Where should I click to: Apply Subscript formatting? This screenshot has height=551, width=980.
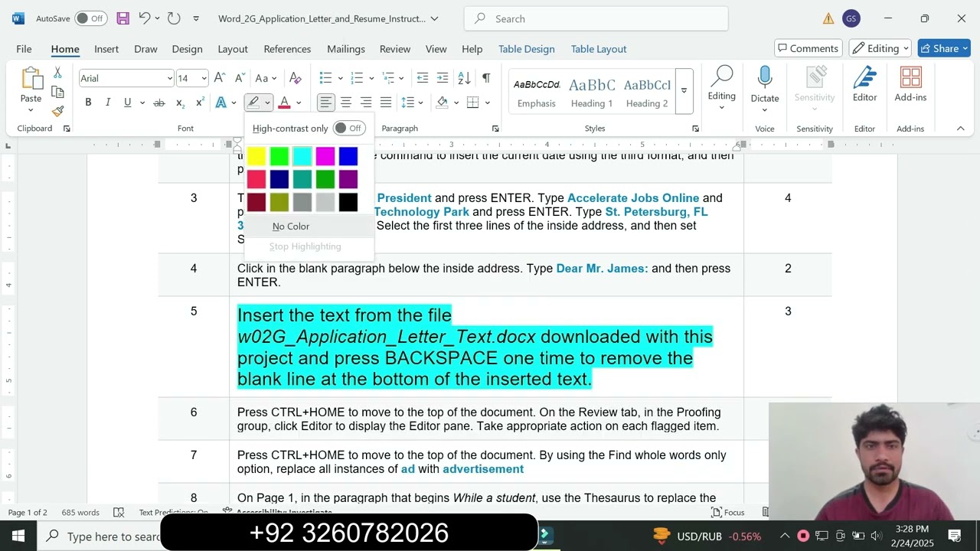pyautogui.click(x=180, y=103)
